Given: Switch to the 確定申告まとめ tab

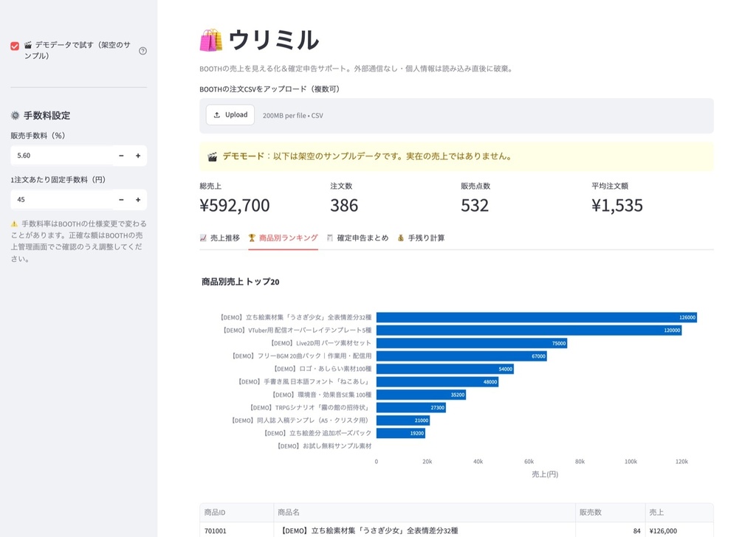Looking at the screenshot, I should pyautogui.click(x=357, y=238).
